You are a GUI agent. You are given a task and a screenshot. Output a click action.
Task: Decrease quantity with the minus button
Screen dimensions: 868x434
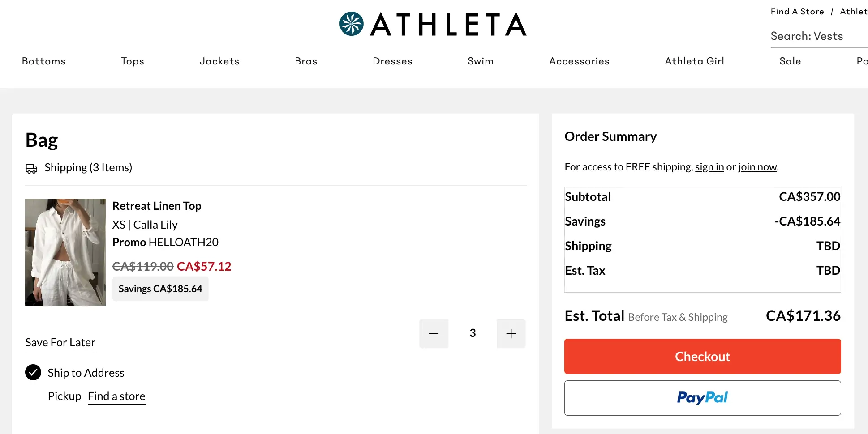click(x=434, y=333)
